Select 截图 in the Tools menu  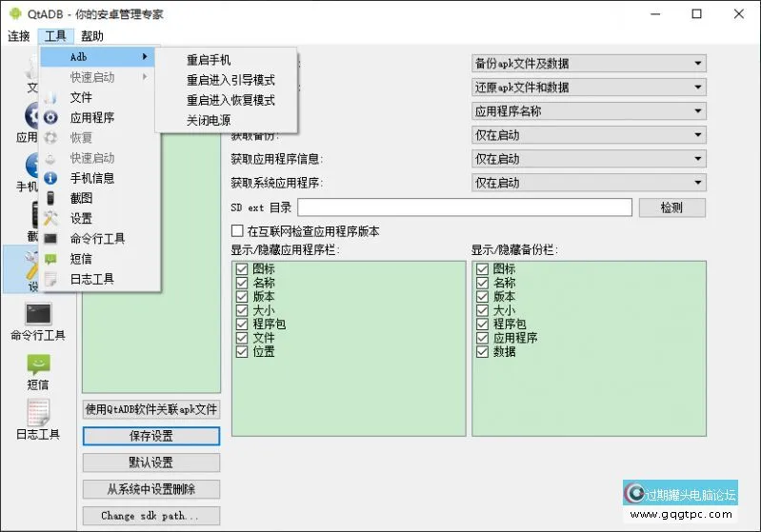(x=81, y=198)
